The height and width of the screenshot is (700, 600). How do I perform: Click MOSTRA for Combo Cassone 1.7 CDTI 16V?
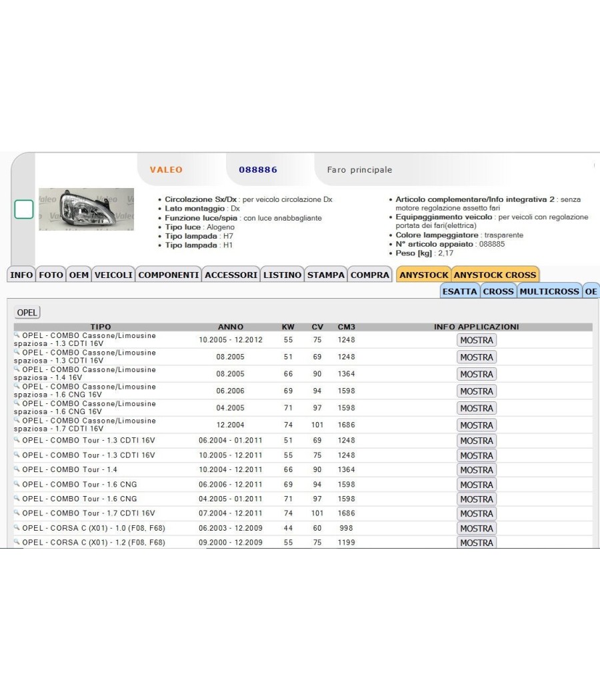tap(477, 425)
